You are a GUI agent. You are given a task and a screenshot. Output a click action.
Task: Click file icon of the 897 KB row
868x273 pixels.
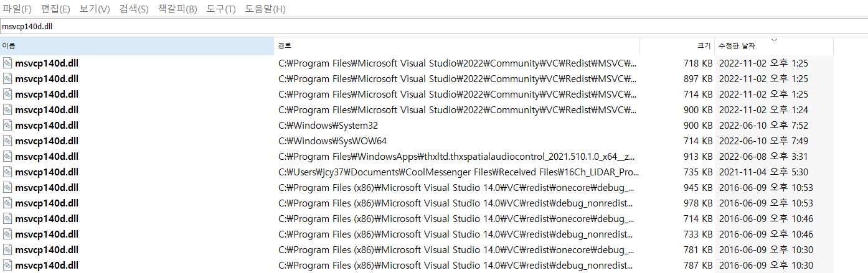tap(7, 78)
